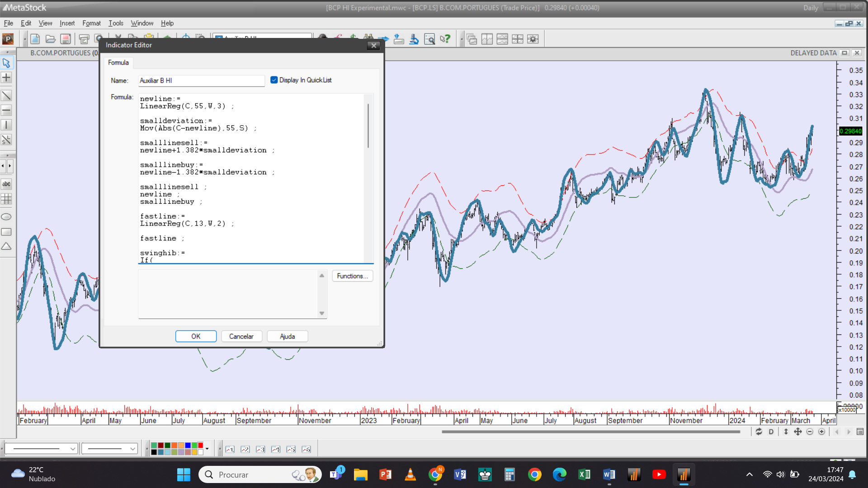Click the zoom out minus icon
The width and height of the screenshot is (868, 488).
coord(810,432)
